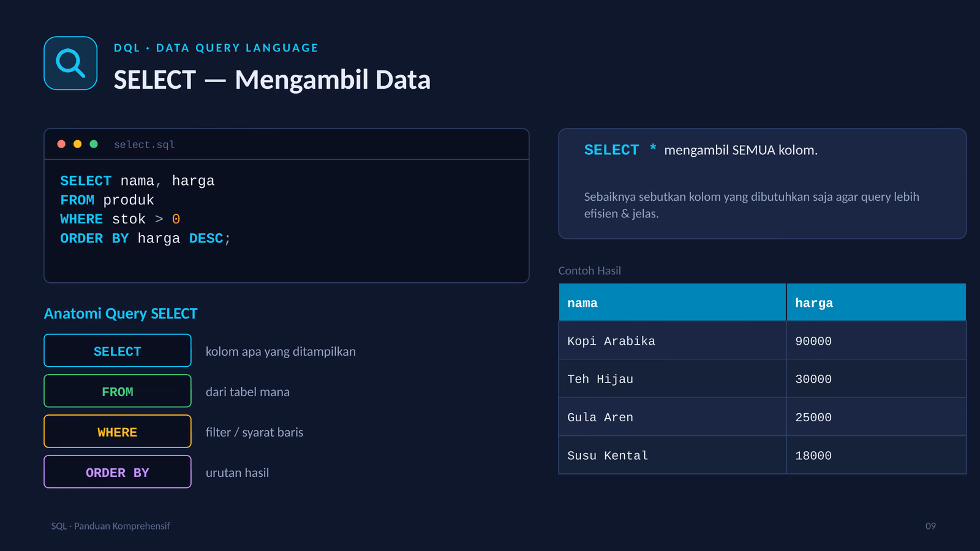Click the yellow dot in code window

pos(77,144)
